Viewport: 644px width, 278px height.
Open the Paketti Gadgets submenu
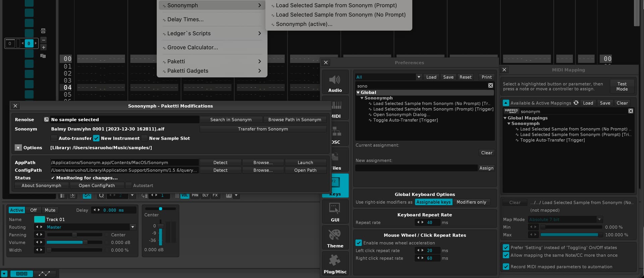(x=212, y=71)
